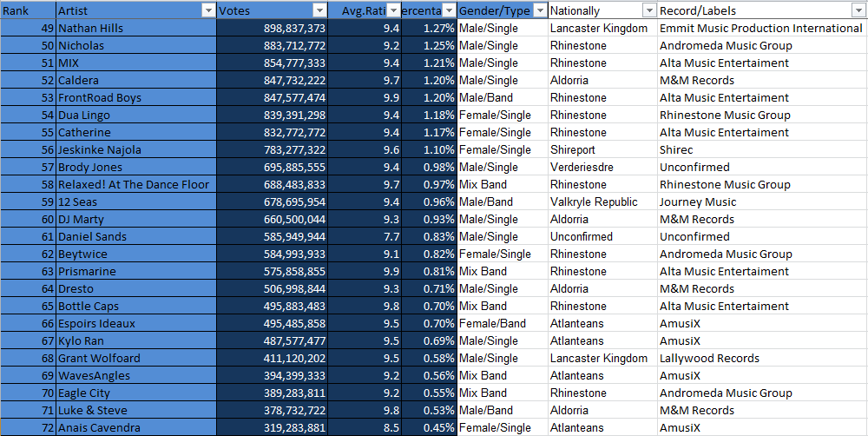Select the artist cell Grant Wolfoard
868x436 pixels.
(135, 359)
